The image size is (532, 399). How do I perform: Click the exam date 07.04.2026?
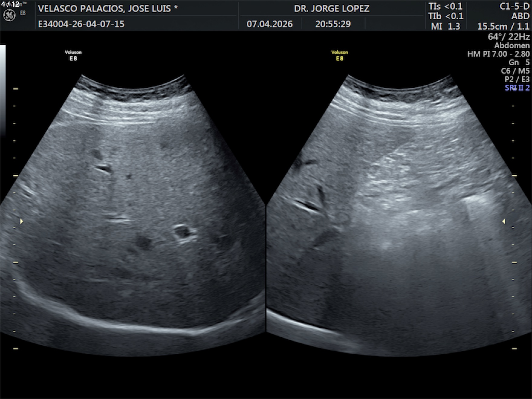(x=269, y=24)
